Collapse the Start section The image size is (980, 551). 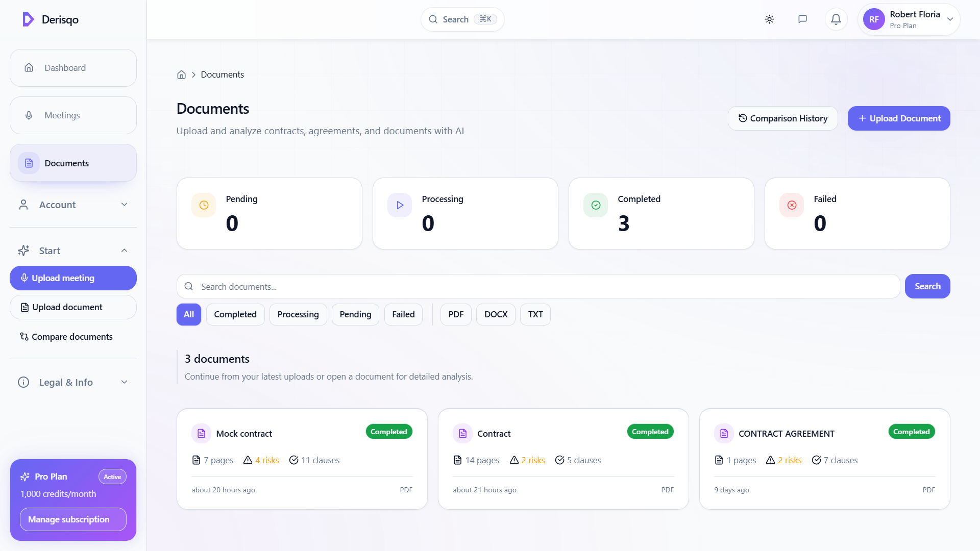coord(73,251)
